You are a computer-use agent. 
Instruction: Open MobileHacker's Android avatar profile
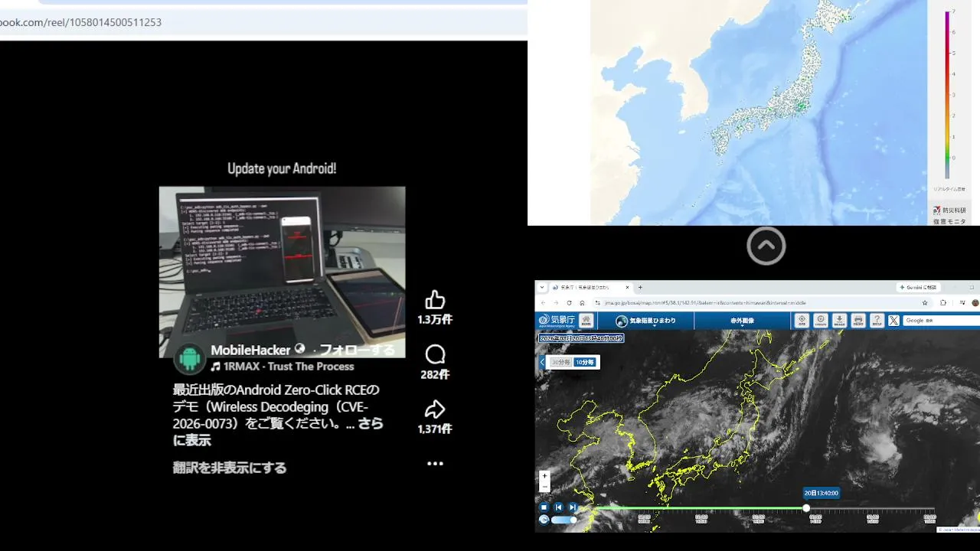coord(189,358)
